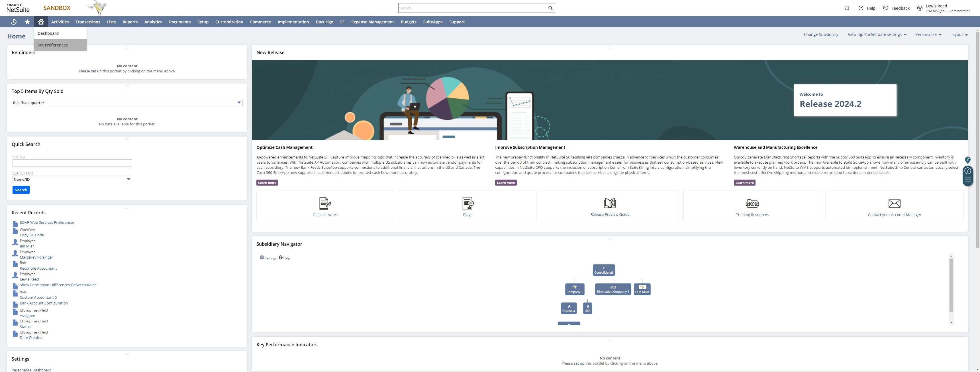The image size is (980, 372).
Task: Select Set Preferences menu entry
Action: (x=52, y=45)
